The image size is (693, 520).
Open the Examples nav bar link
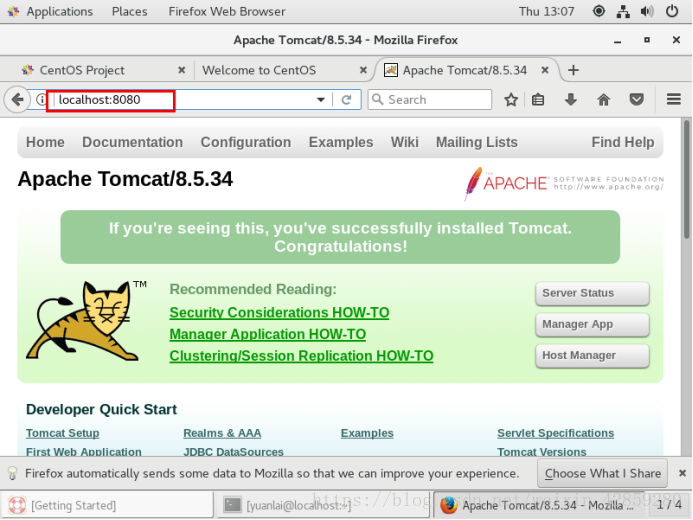pos(341,142)
